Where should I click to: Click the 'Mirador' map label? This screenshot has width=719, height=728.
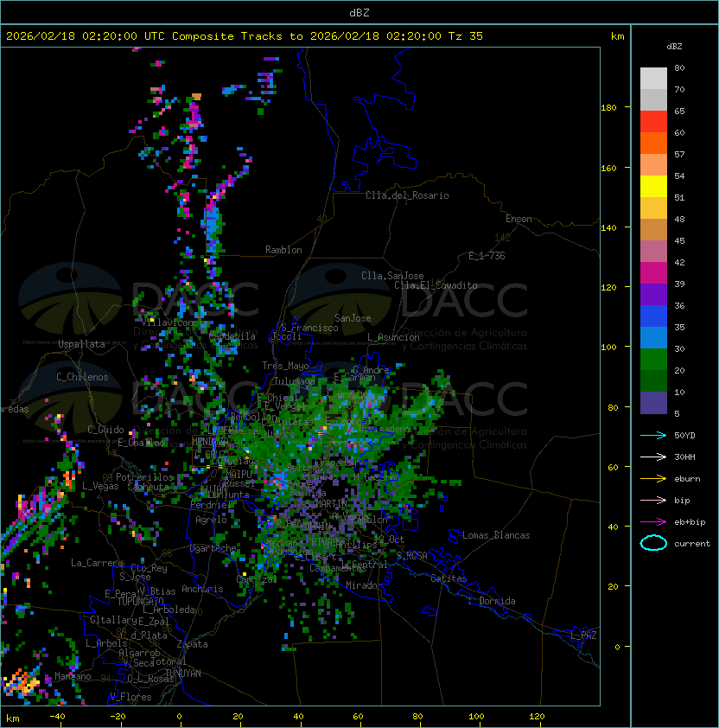pos(364,585)
